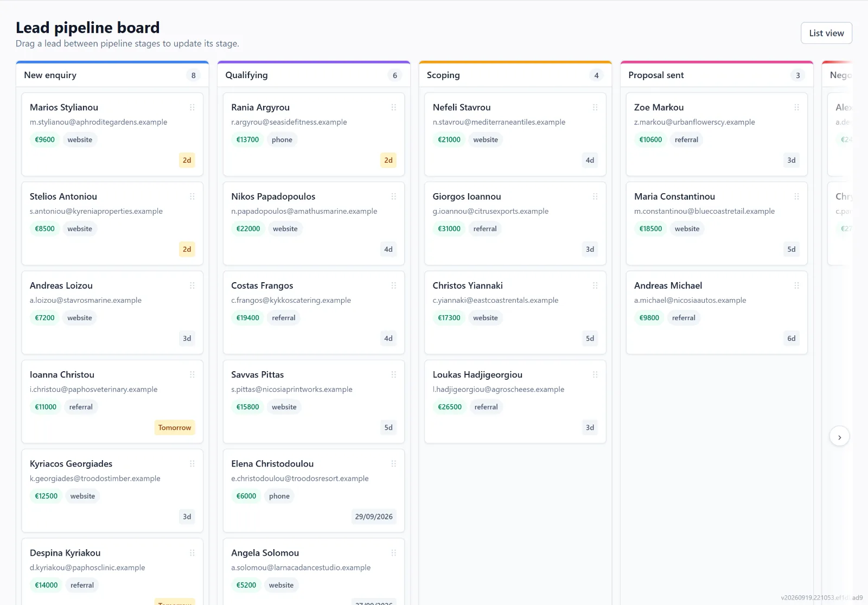Click the Scoping column title
The width and height of the screenshot is (868, 605).
point(443,75)
